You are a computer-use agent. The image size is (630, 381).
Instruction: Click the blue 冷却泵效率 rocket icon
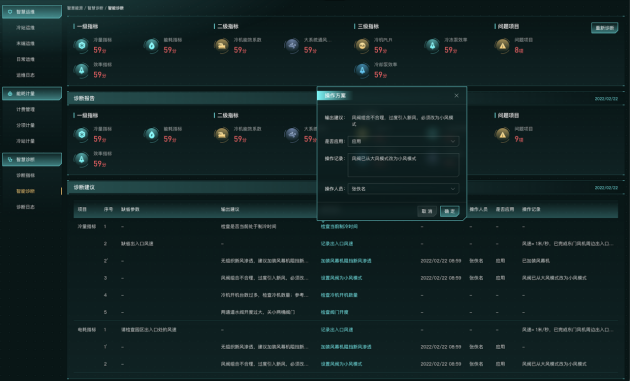pyautogui.click(x=362, y=70)
